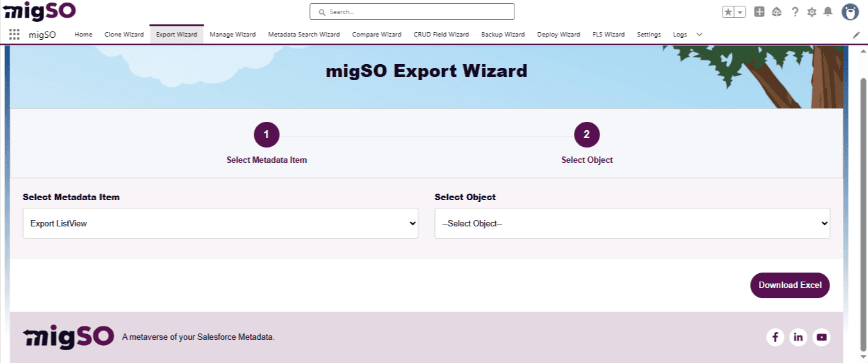868x363 pixels.
Task: Open the setup gear icon
Action: 812,12
